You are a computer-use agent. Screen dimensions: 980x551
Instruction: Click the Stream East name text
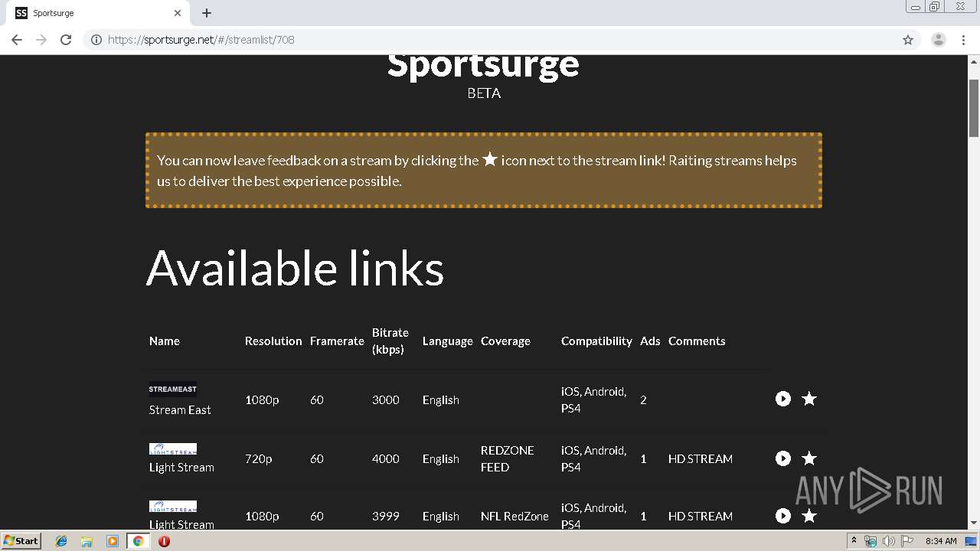click(x=180, y=410)
